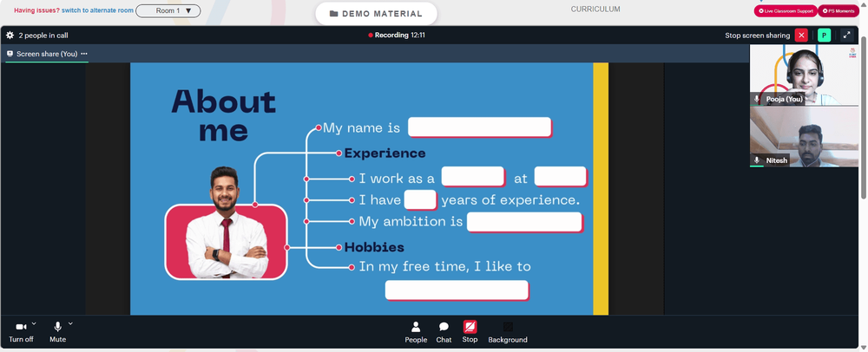Screen dimensions: 868x352
Task: Open the Chat panel
Action: pyautogui.click(x=444, y=332)
